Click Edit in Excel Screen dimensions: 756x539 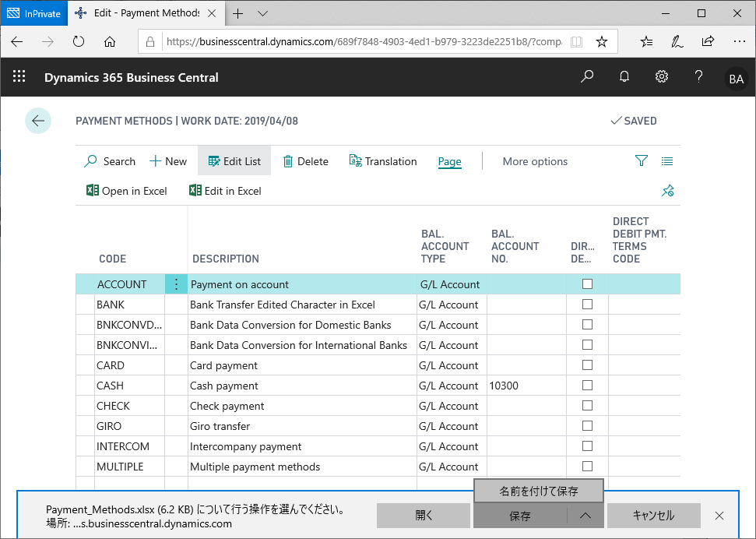point(225,191)
